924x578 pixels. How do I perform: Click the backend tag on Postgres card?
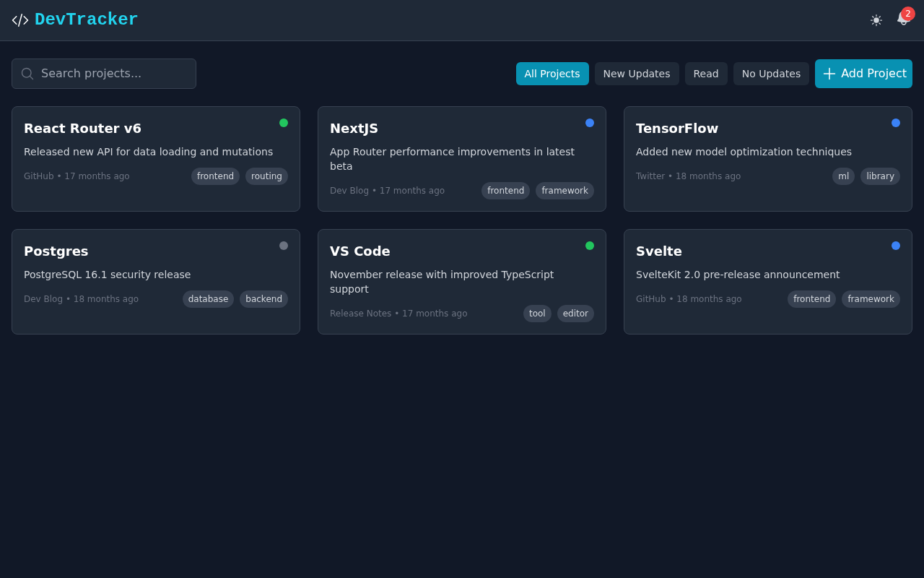[263, 299]
